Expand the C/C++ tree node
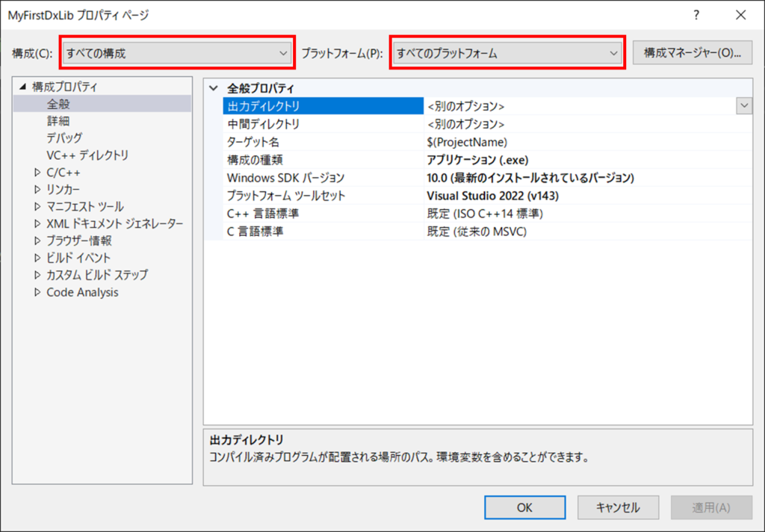 coord(38,173)
